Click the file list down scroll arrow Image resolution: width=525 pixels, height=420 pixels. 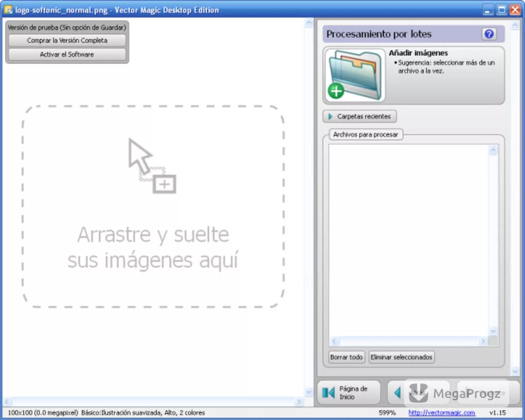493,331
